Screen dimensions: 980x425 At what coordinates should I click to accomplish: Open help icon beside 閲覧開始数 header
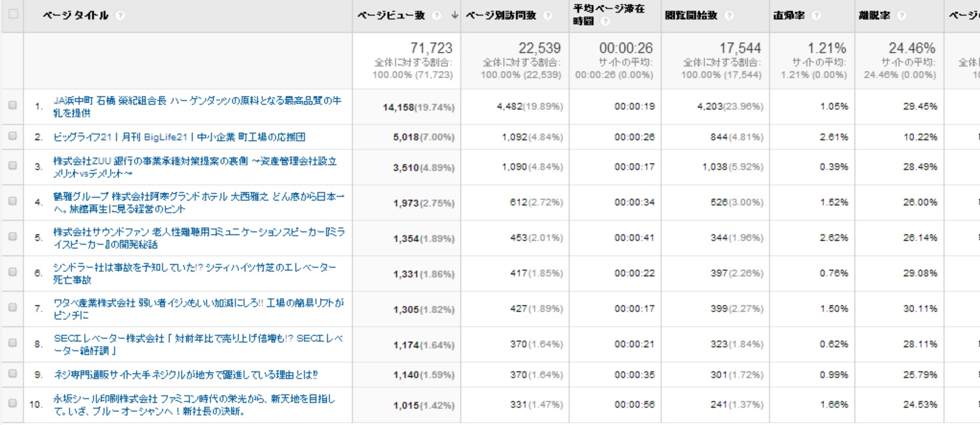pyautogui.click(x=729, y=15)
